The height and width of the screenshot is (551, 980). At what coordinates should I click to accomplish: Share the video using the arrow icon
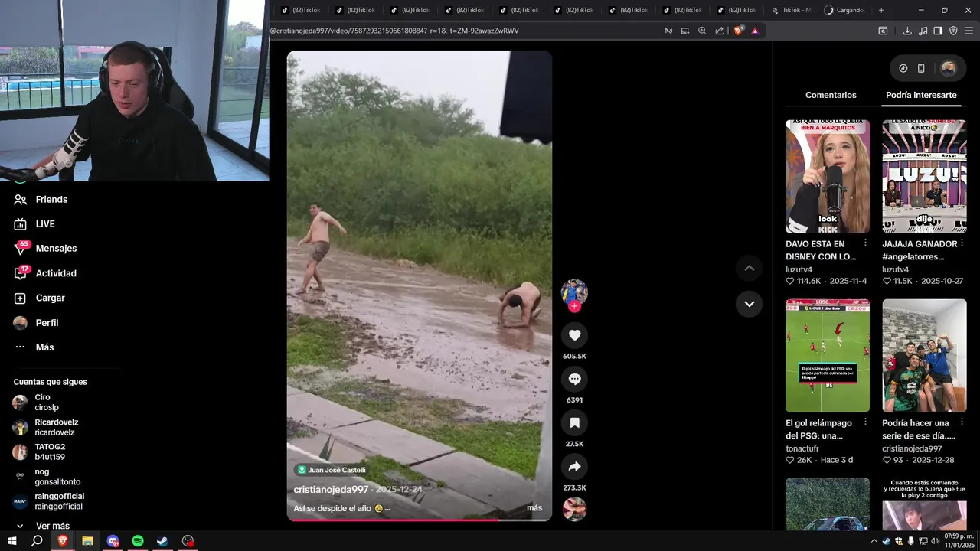click(x=574, y=467)
